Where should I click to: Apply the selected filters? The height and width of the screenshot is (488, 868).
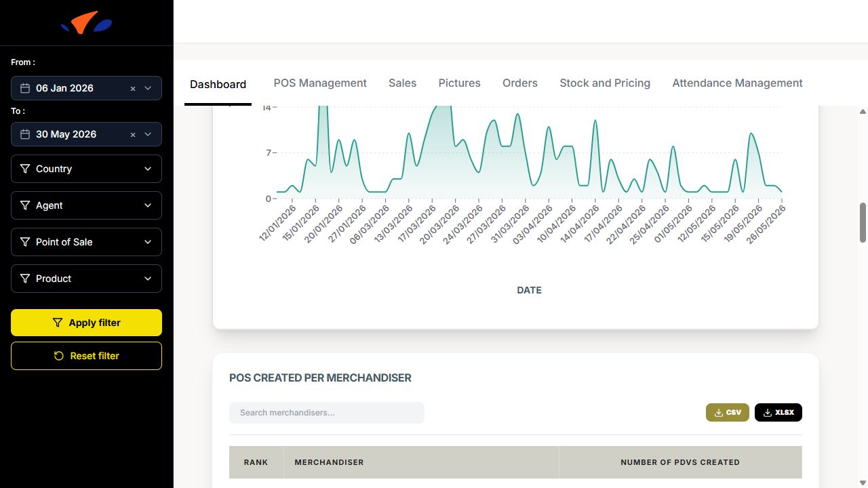point(86,323)
